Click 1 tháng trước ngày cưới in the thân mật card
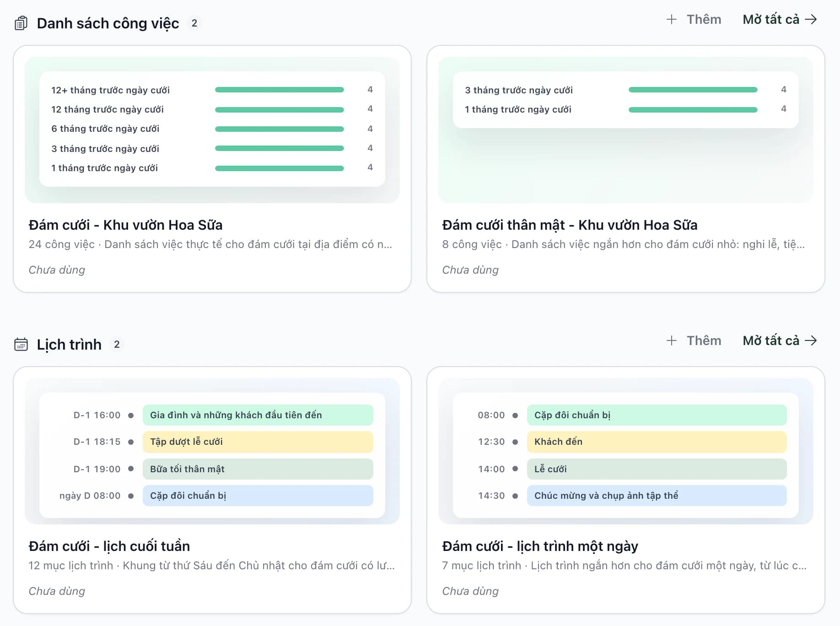This screenshot has width=840, height=626. point(518,109)
